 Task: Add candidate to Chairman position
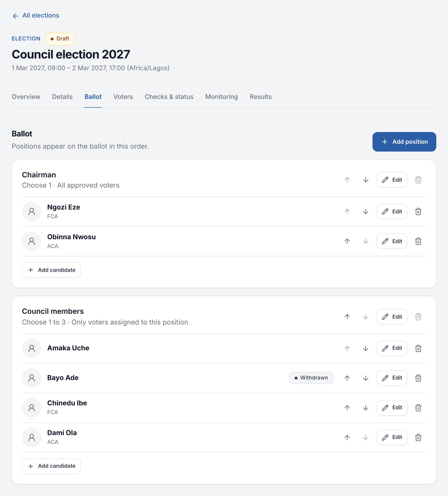(51, 270)
